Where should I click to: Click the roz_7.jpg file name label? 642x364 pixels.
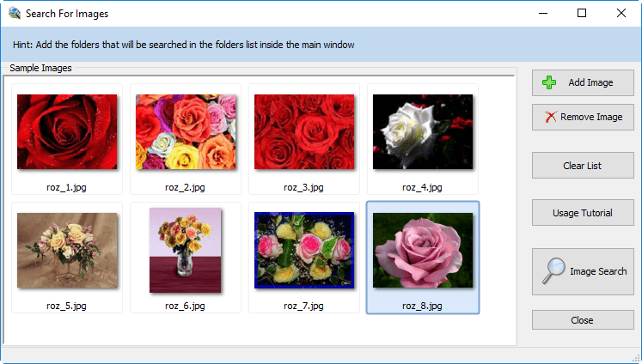click(x=303, y=306)
